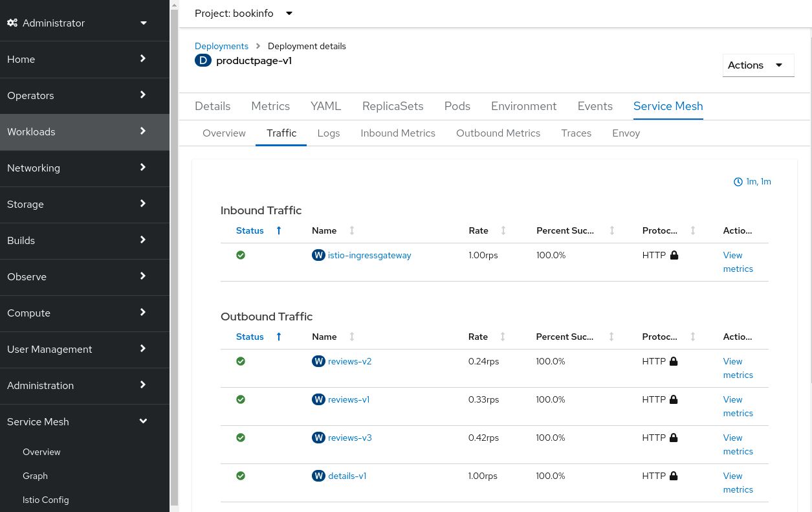Click the green health icon for reviews-v3

pyautogui.click(x=241, y=438)
